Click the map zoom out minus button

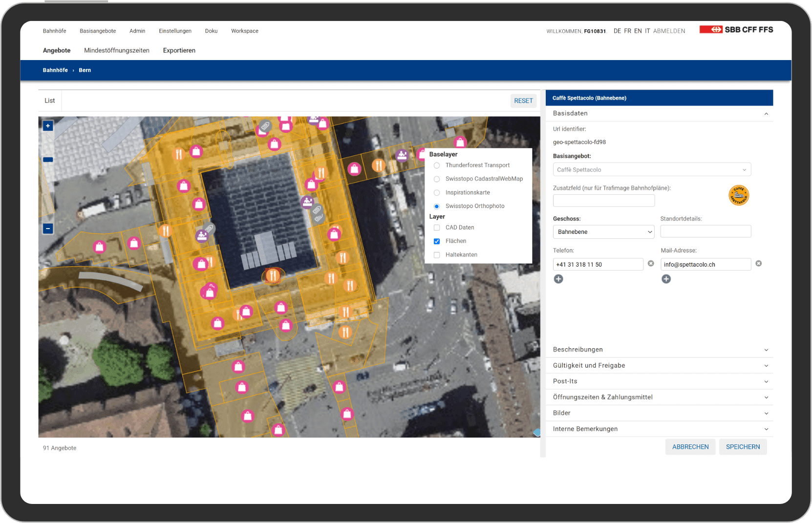coord(48,229)
